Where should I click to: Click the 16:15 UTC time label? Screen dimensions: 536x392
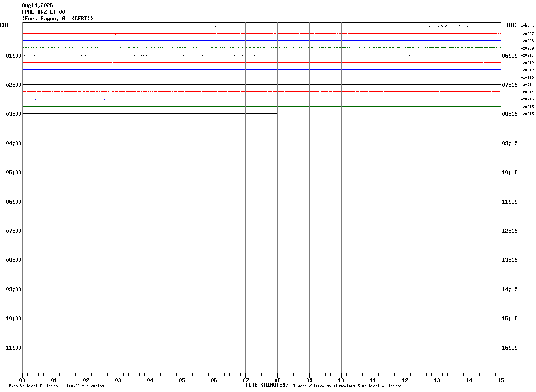(509, 347)
